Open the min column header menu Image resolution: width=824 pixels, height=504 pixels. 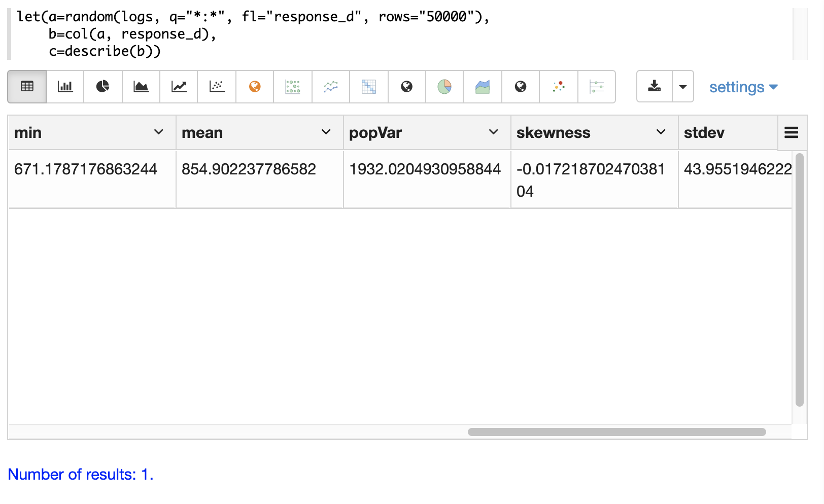tap(158, 132)
